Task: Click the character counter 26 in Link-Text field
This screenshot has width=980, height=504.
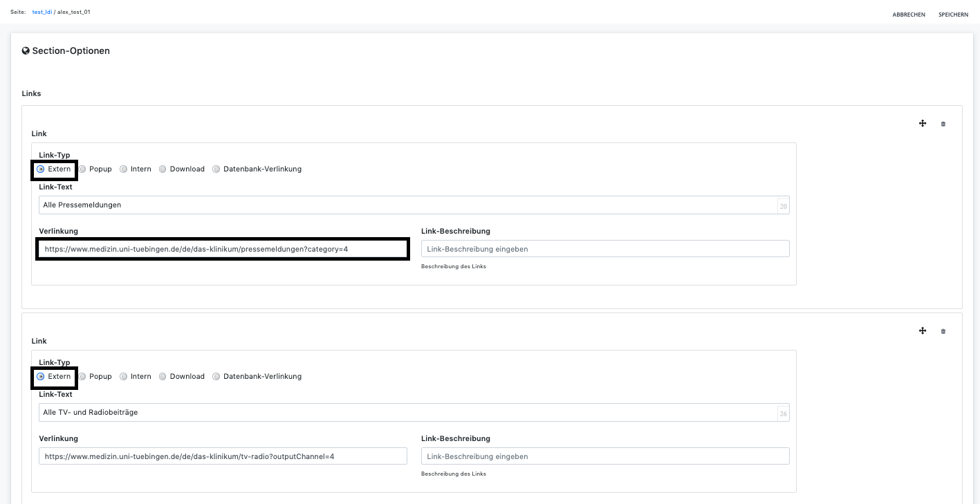Action: [783, 413]
